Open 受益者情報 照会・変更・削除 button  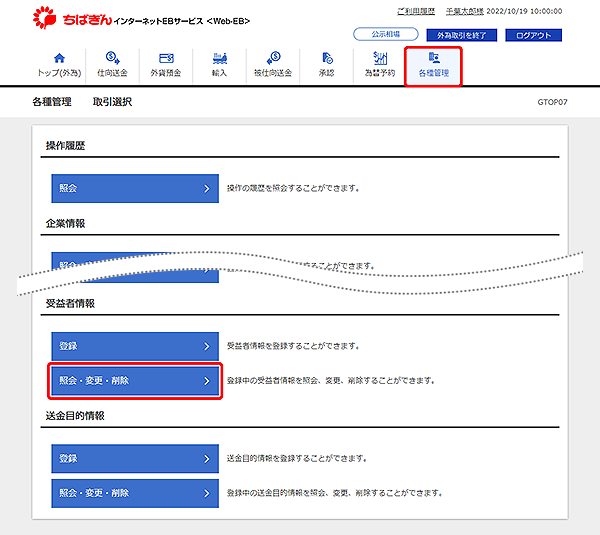tap(135, 381)
